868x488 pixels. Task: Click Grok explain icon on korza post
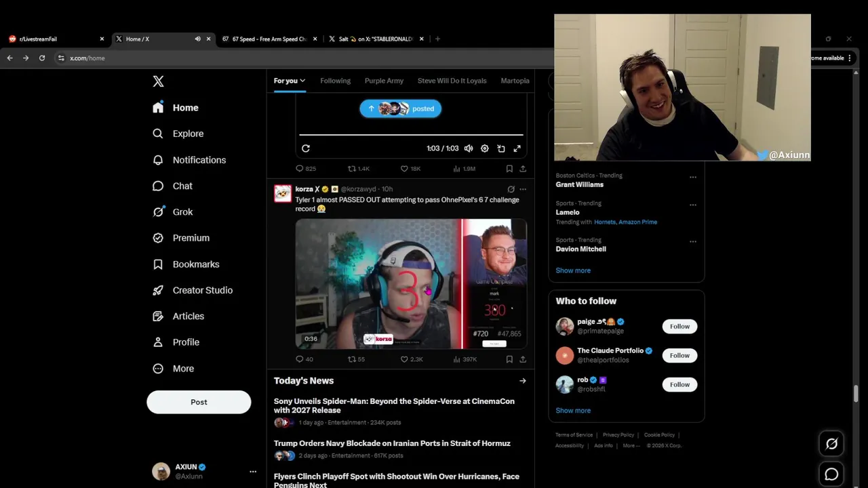tap(511, 189)
